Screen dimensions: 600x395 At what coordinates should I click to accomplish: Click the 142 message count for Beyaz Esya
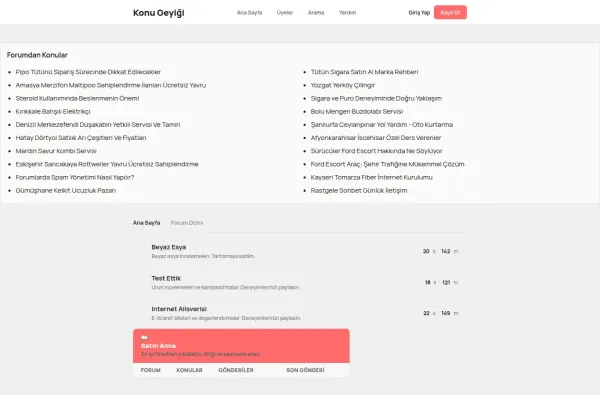tap(445, 251)
